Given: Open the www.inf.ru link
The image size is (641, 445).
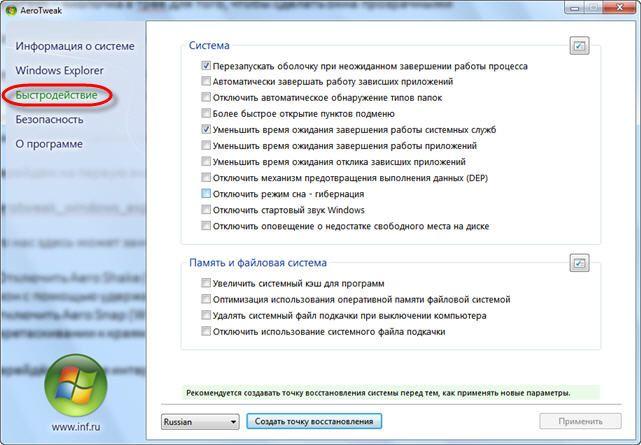Looking at the screenshot, I should [x=76, y=427].
